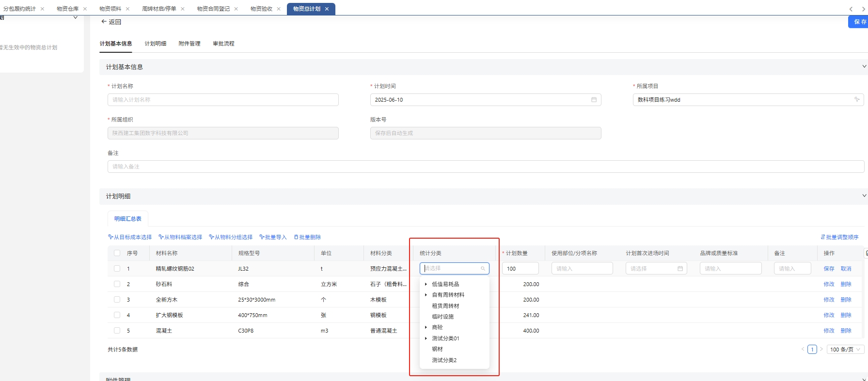
Task: Click 批量导入 import icon
Action: tap(262, 237)
